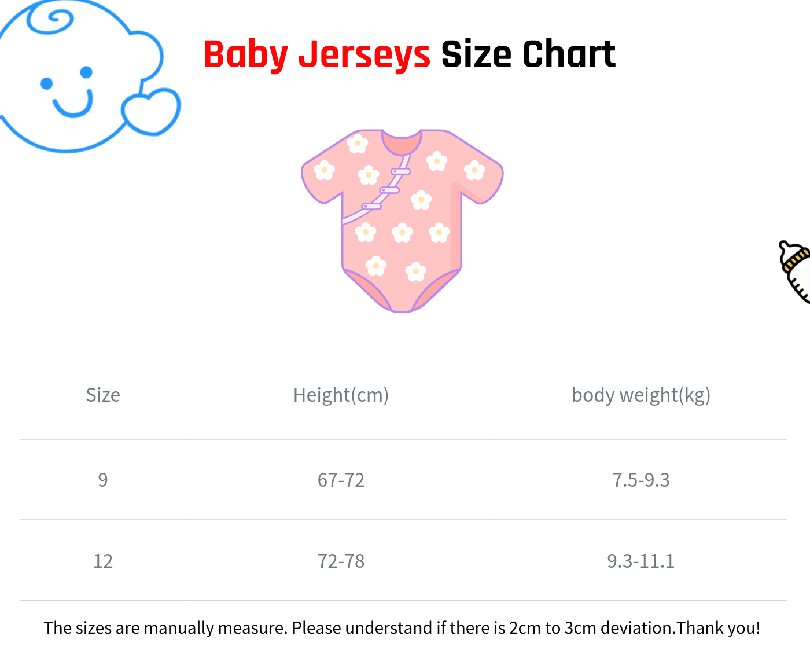Viewport: 810px width, 672px height.
Task: Select the "Size" column header
Action: point(103,395)
